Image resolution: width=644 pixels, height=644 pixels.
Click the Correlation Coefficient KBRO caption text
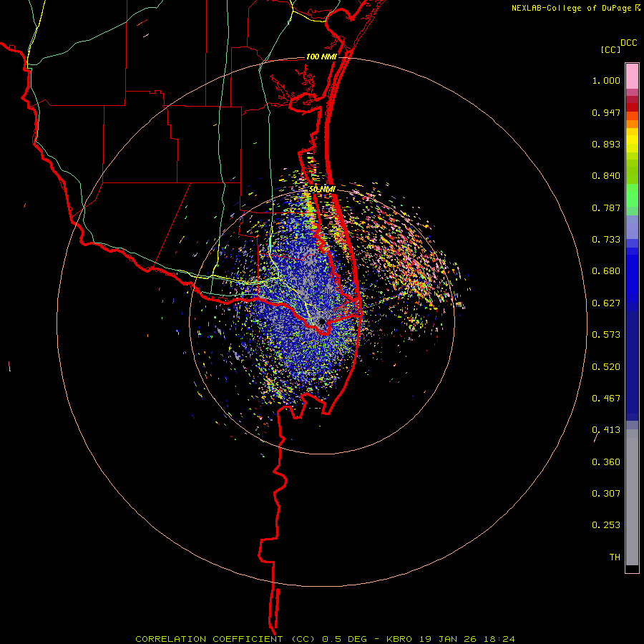point(326,639)
